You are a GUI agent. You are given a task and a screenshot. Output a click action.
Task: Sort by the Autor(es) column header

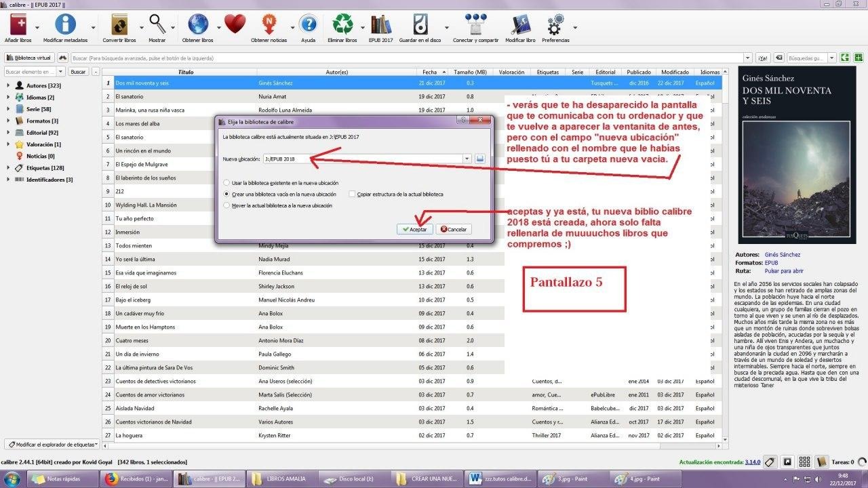pos(336,72)
